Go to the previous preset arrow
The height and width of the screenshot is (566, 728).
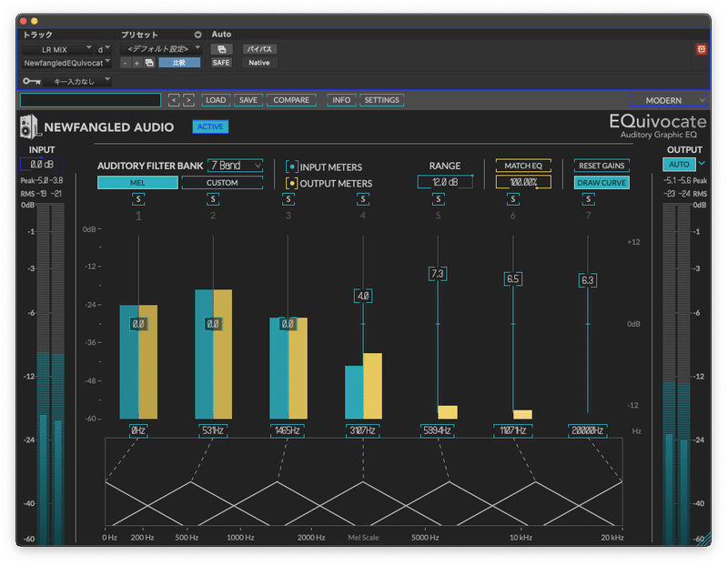coord(174,100)
